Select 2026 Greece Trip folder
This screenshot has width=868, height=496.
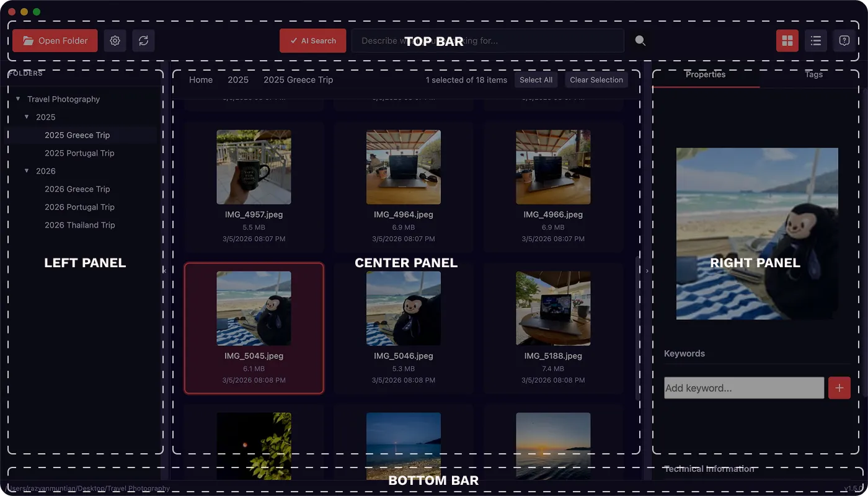tap(77, 189)
